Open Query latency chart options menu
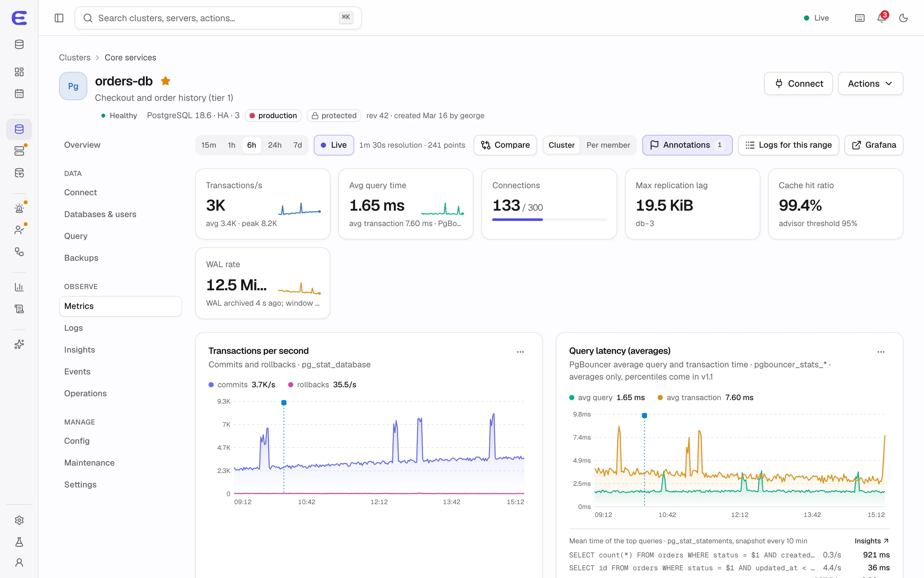This screenshot has width=924, height=578. coord(881,352)
